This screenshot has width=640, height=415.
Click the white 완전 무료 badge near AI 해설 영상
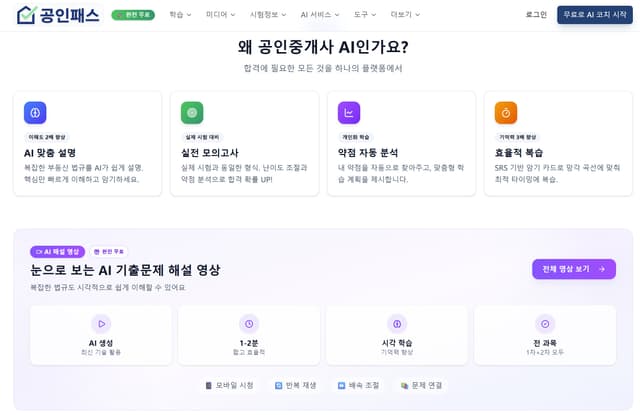pos(109,252)
